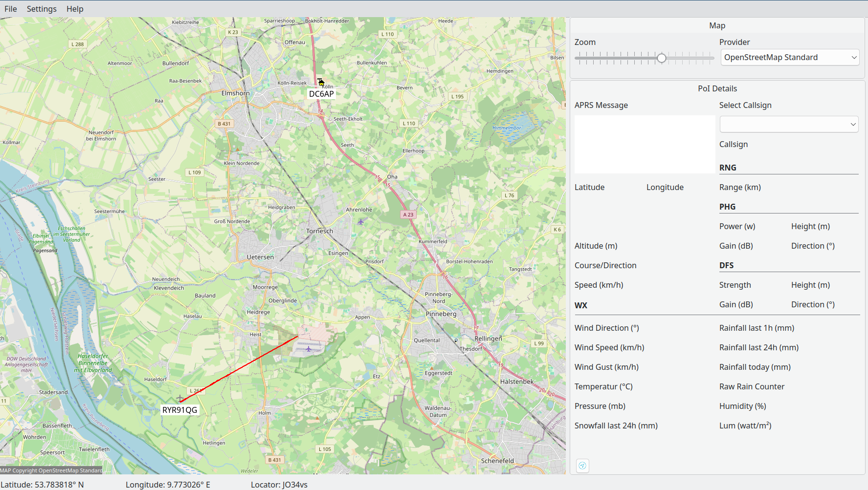The height and width of the screenshot is (490, 868).
Task: Click the DC6AP house antenna station icon
Action: click(x=321, y=82)
